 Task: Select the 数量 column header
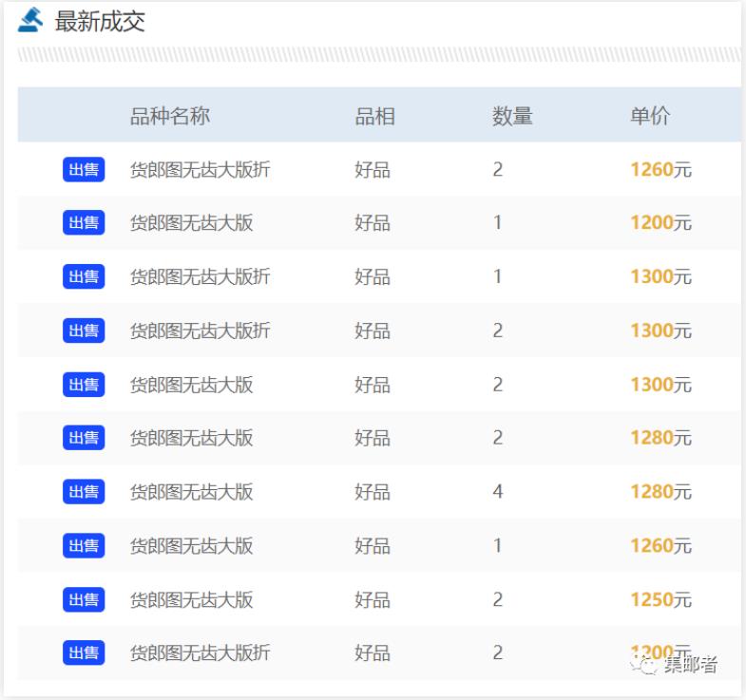512,116
